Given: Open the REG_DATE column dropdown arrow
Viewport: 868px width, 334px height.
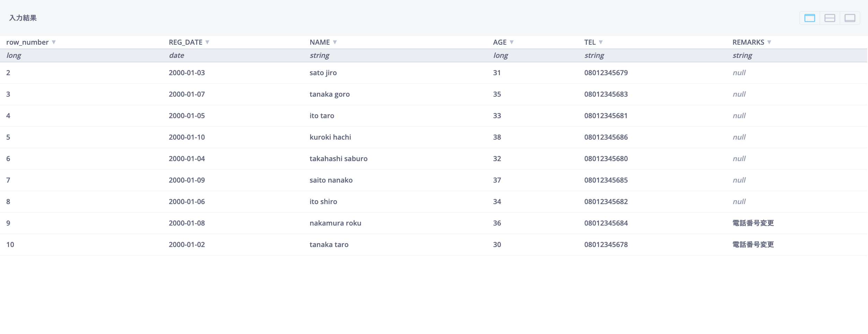Looking at the screenshot, I should (x=207, y=42).
